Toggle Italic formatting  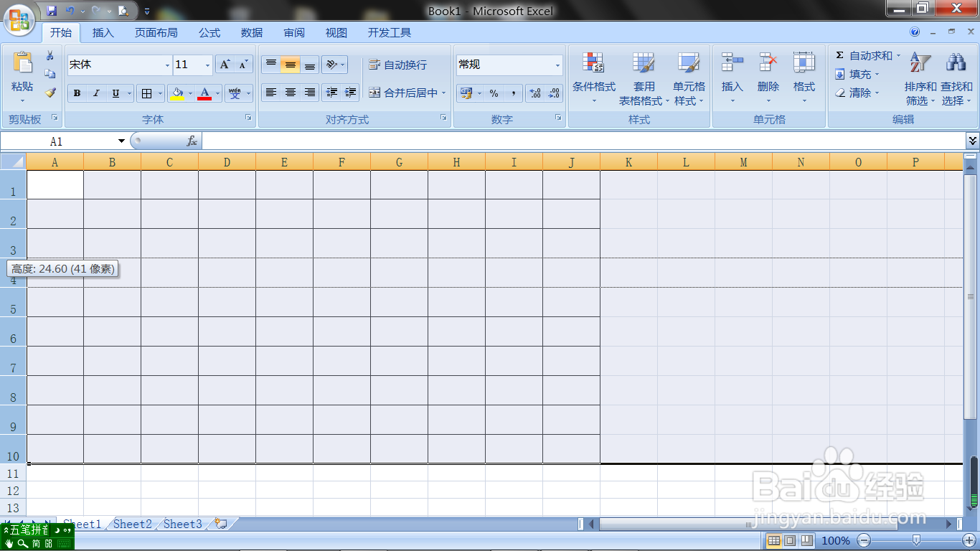(96, 93)
